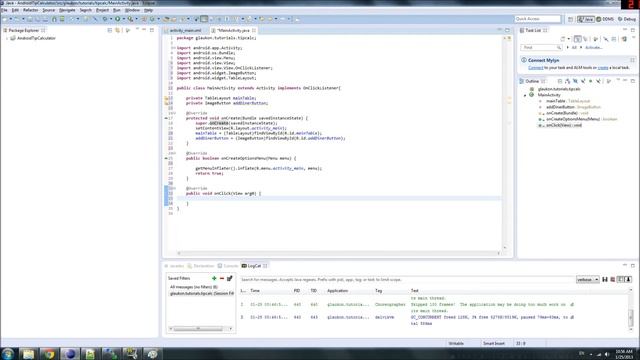Collapse the MainActivity node in Outline
This screenshot has width=640, height=360.
point(525,95)
